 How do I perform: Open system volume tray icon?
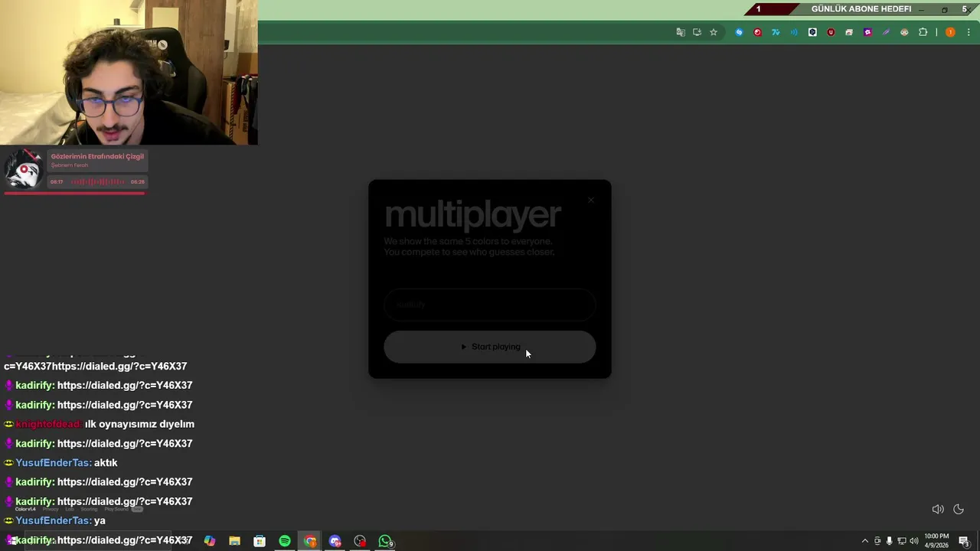pyautogui.click(x=913, y=541)
